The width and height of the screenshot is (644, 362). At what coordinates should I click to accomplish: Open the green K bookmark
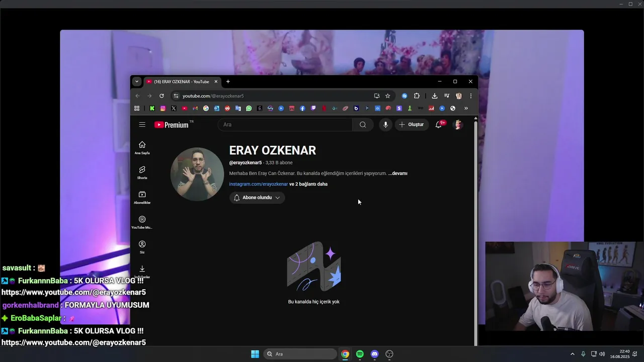[x=152, y=108]
